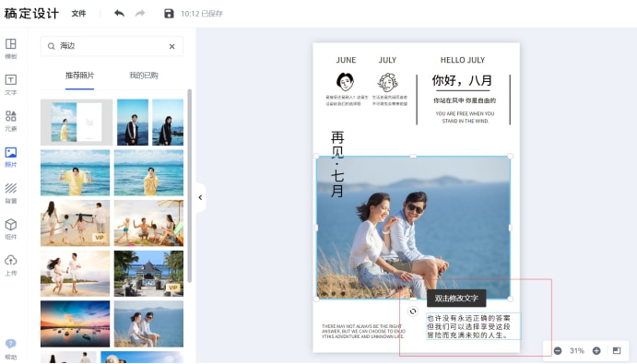The height and width of the screenshot is (364, 637).
Task: Collapse the left photo panel arrow
Action: 201,197
